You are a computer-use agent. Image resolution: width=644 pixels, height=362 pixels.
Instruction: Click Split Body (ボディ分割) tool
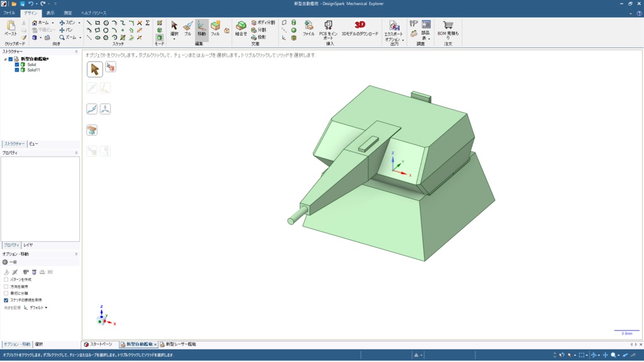pos(263,23)
